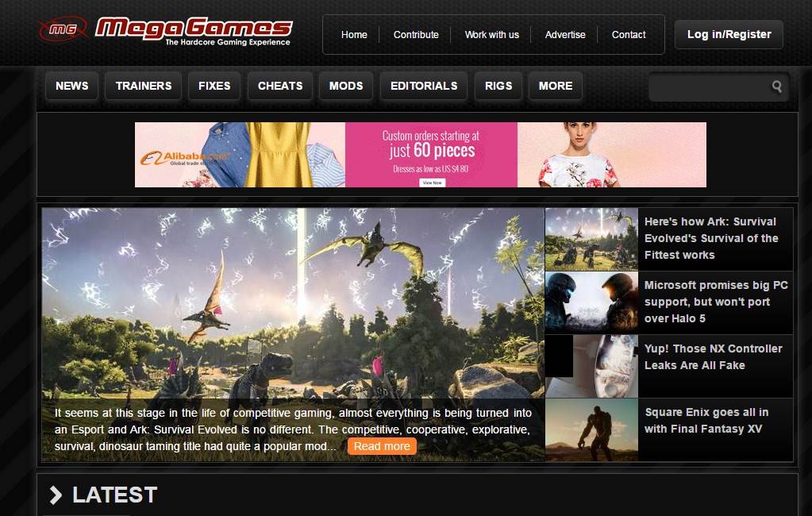Select the MODS menu item
This screenshot has height=516, width=812.
[346, 86]
